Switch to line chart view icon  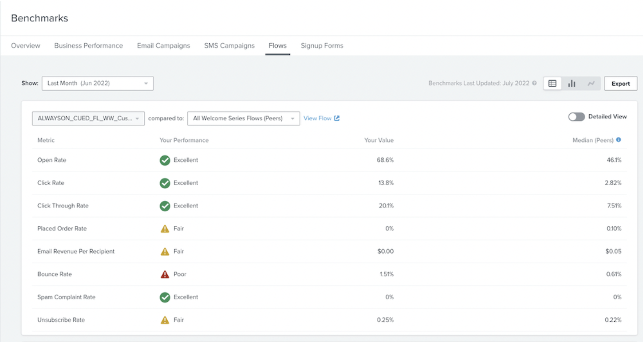(591, 83)
